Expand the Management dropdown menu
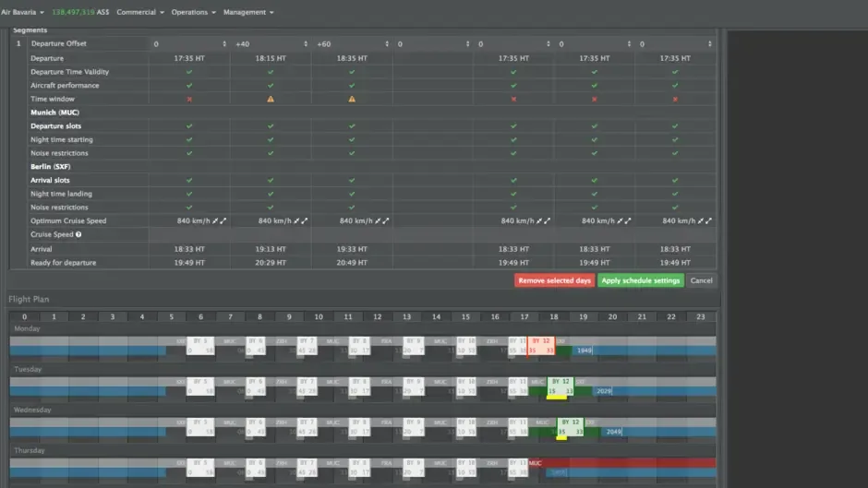The height and width of the screenshot is (488, 868). coord(248,12)
